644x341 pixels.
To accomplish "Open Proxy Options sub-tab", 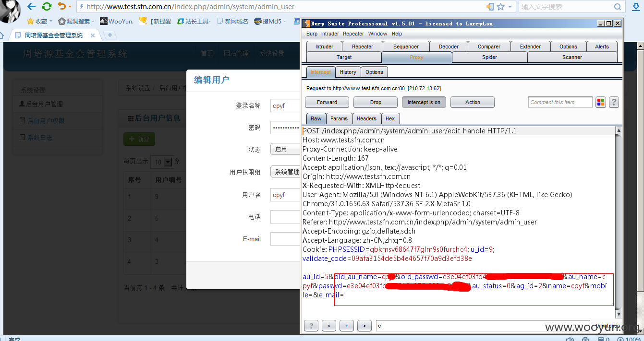I will tap(374, 72).
